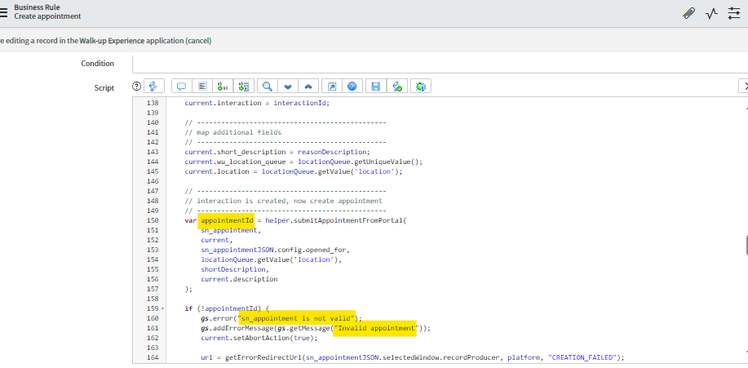Click the Business Rule Create appointment title
The height and width of the screenshot is (368, 748).
click(47, 12)
